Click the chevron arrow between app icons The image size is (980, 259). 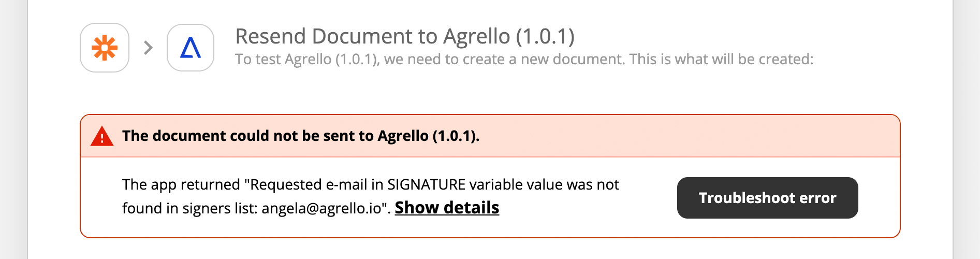[149, 48]
